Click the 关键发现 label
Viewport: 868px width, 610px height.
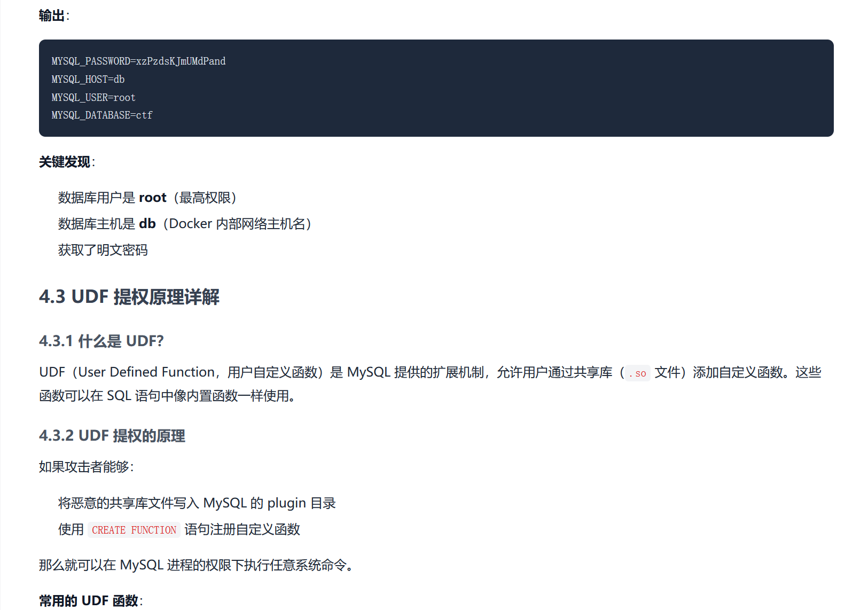click(x=67, y=162)
